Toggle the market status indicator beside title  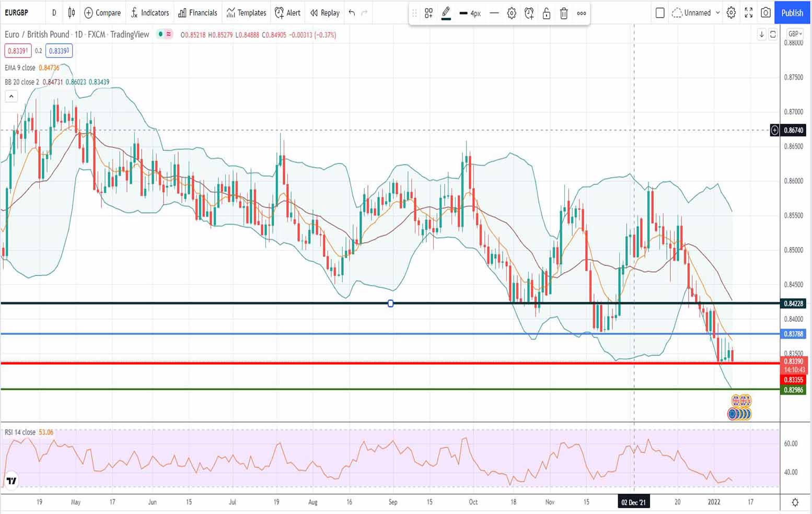pos(165,34)
